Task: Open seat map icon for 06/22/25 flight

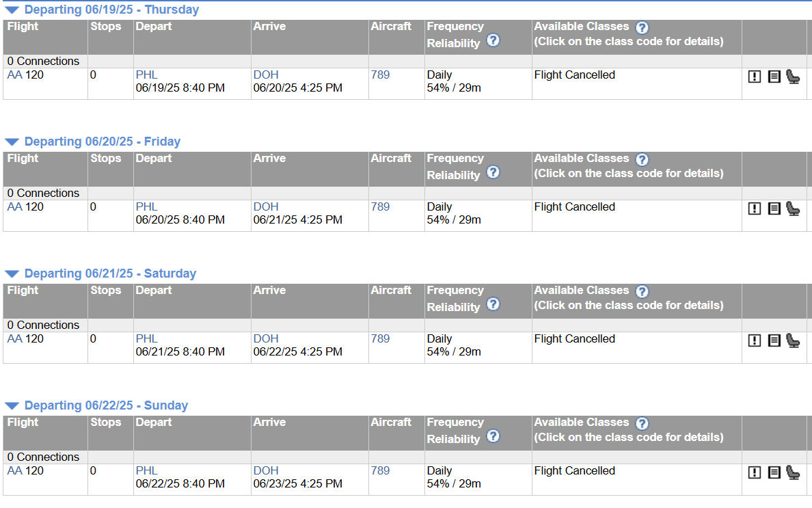Action: click(793, 472)
